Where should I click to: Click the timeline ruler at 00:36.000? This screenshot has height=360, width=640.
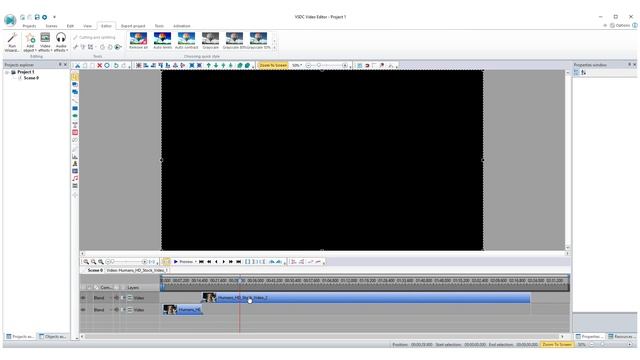click(256, 281)
